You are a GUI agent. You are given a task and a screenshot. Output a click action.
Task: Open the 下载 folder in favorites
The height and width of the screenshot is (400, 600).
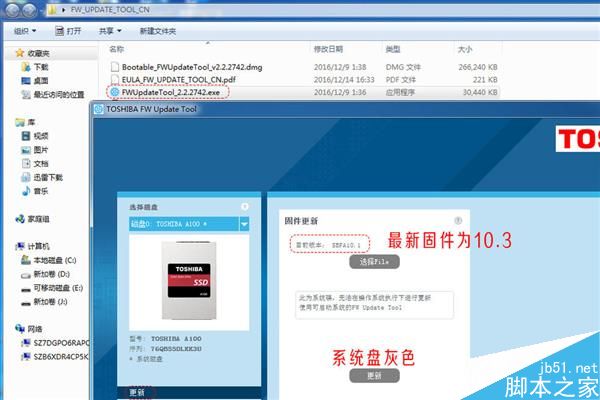(35, 67)
